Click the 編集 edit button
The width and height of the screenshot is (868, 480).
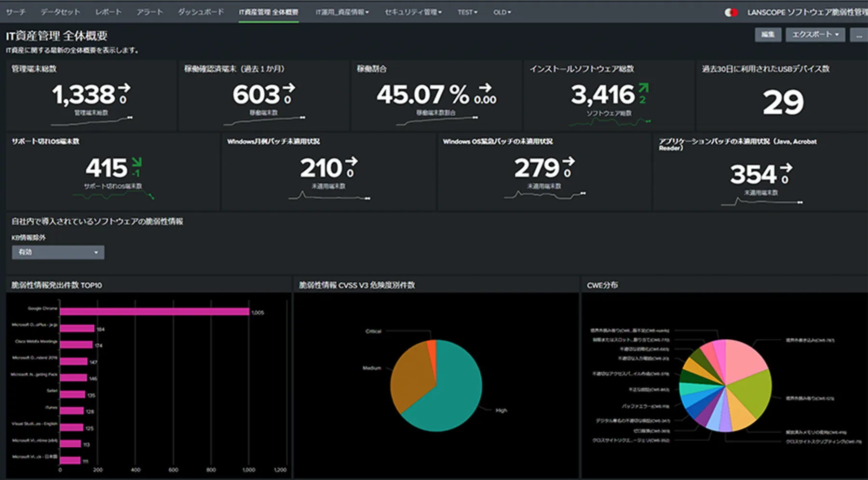(768, 35)
